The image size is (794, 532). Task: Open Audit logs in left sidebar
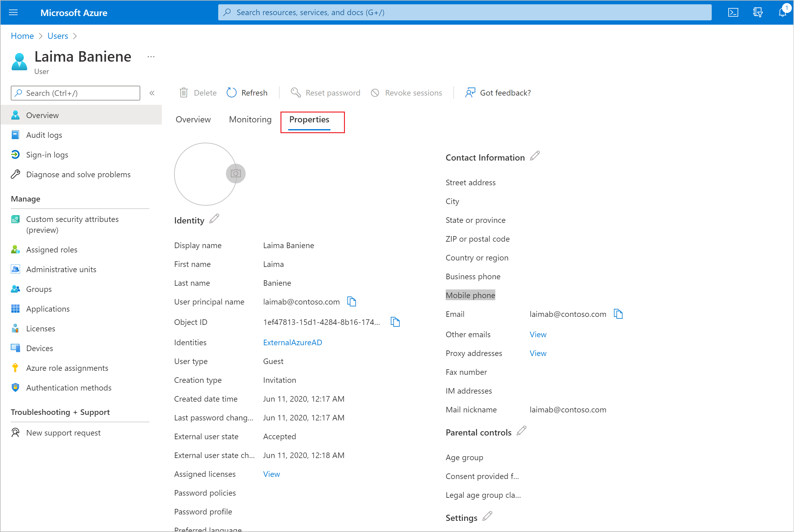coord(44,135)
